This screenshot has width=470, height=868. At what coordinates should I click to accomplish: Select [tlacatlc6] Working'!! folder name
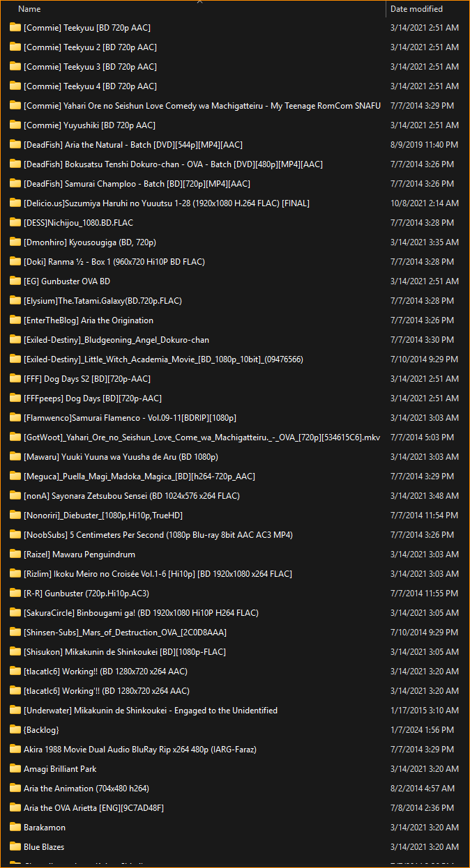tap(107, 691)
